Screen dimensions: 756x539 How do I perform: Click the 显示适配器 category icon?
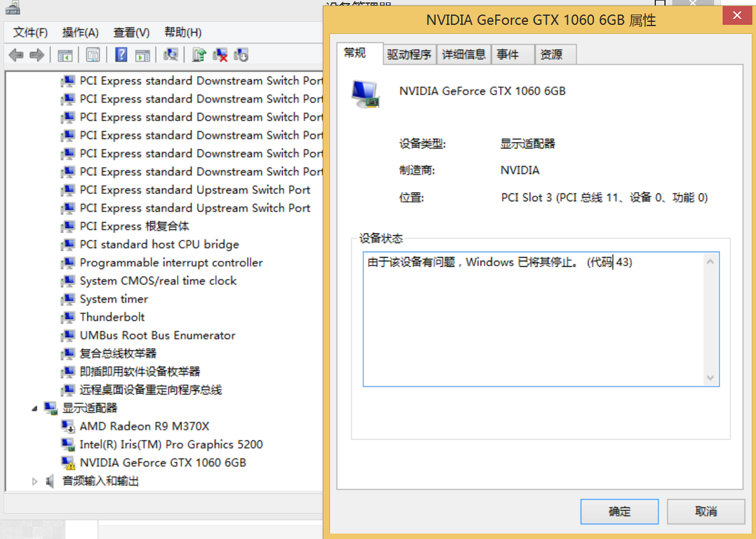click(51, 408)
